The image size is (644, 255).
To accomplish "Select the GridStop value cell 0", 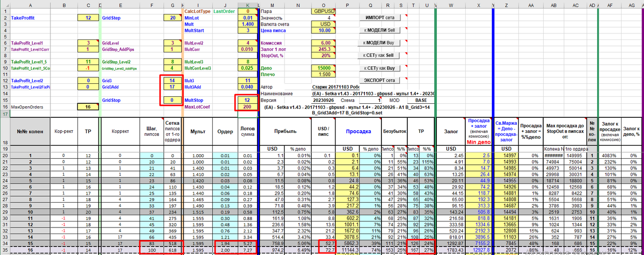I will 173,100.
